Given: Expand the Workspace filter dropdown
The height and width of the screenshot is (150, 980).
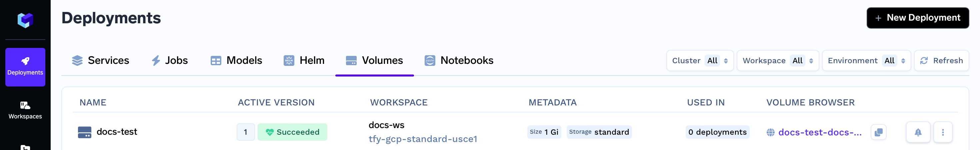Looking at the screenshot, I should point(778,61).
